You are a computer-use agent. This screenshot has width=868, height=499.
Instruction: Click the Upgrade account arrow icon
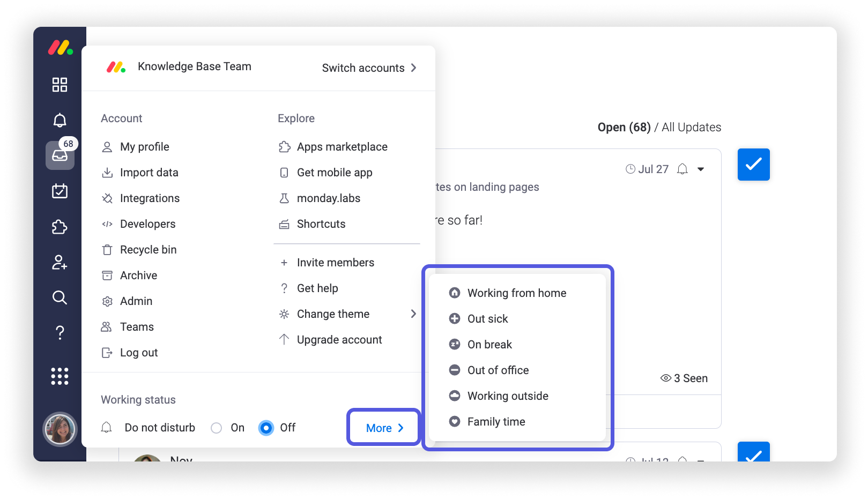[284, 339]
